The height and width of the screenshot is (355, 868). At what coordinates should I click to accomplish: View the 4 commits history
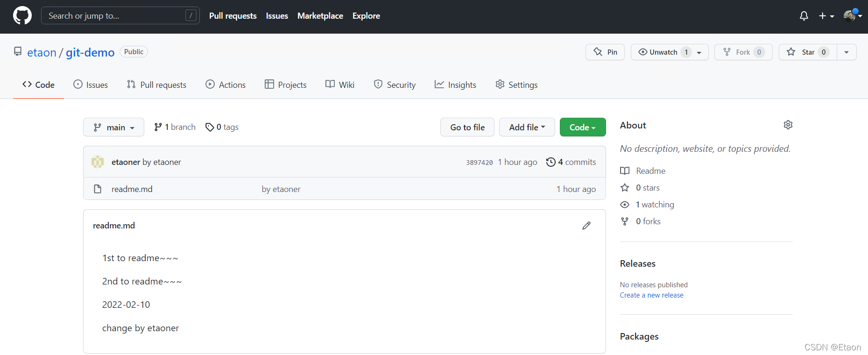point(571,162)
